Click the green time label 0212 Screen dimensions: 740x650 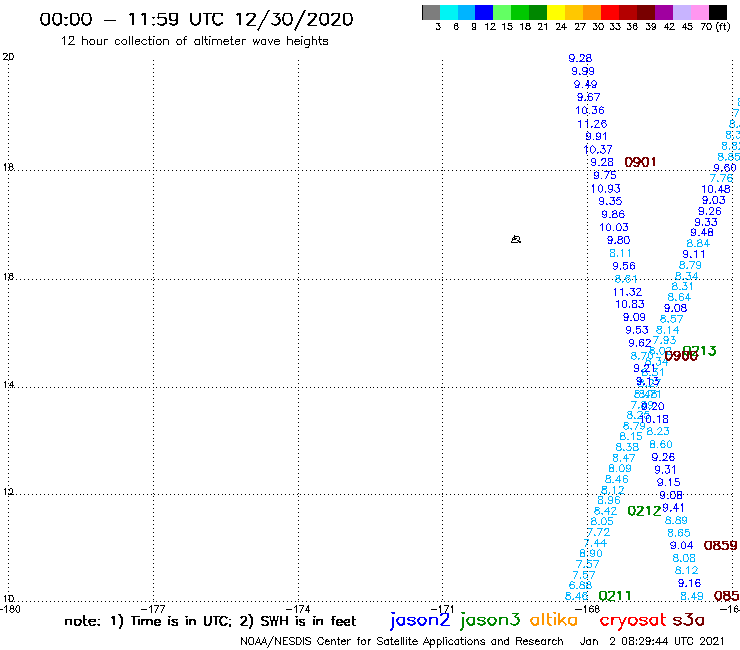click(644, 511)
